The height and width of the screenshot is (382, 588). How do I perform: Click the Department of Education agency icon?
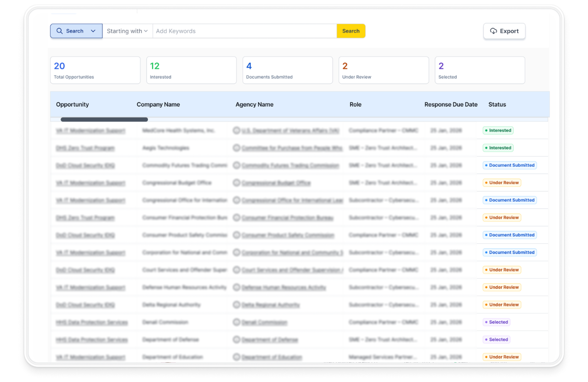pos(237,357)
